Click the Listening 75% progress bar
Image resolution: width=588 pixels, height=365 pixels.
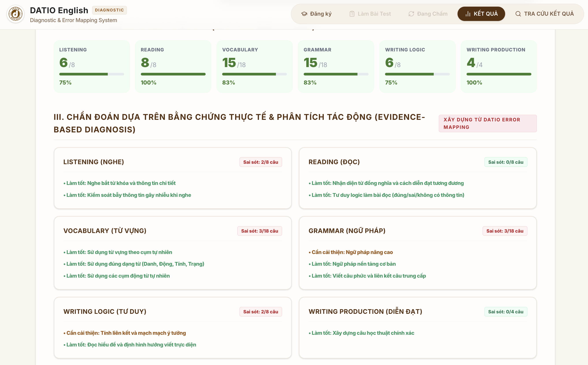pyautogui.click(x=92, y=74)
